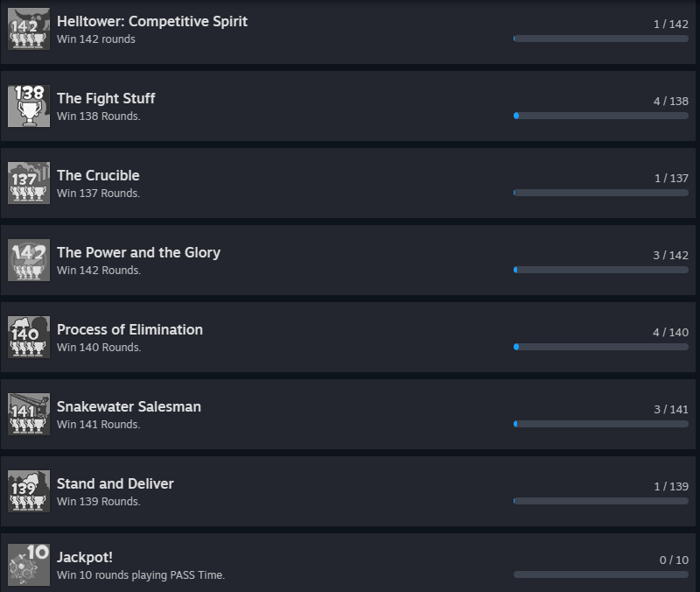The image size is (700, 592).
Task: Click The Fight Stuff progress bar
Action: (x=601, y=116)
